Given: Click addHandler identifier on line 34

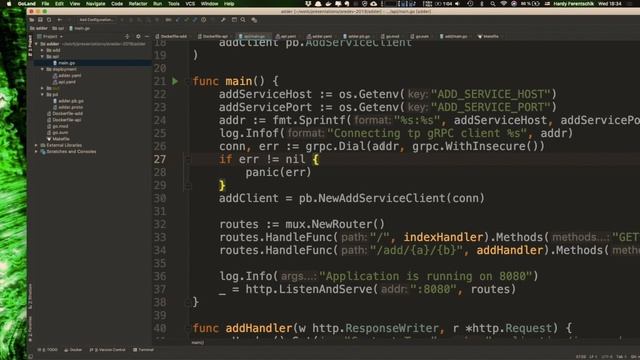Looking at the screenshot, I should click(510, 250).
